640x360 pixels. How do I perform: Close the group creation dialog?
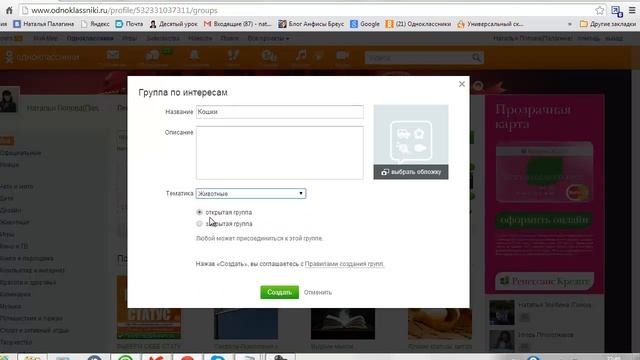[x=462, y=84]
